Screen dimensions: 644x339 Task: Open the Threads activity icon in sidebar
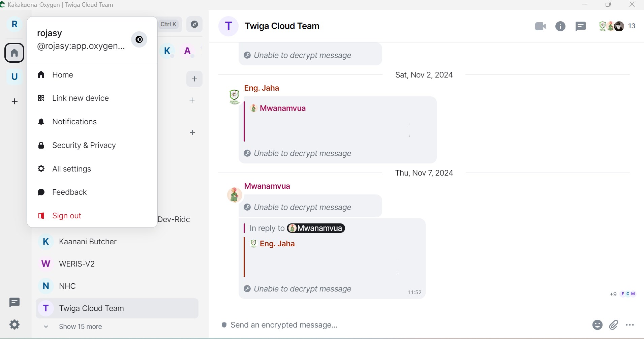point(14,302)
